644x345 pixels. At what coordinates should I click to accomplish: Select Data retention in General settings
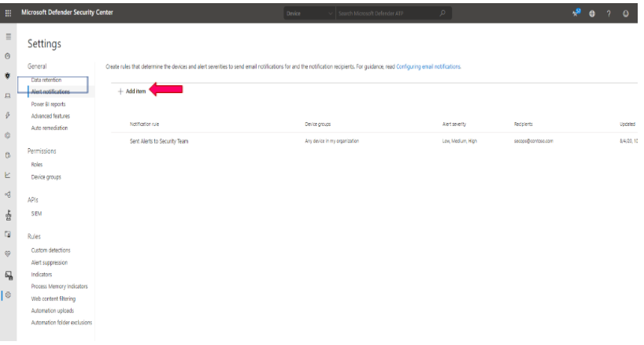[x=46, y=80]
